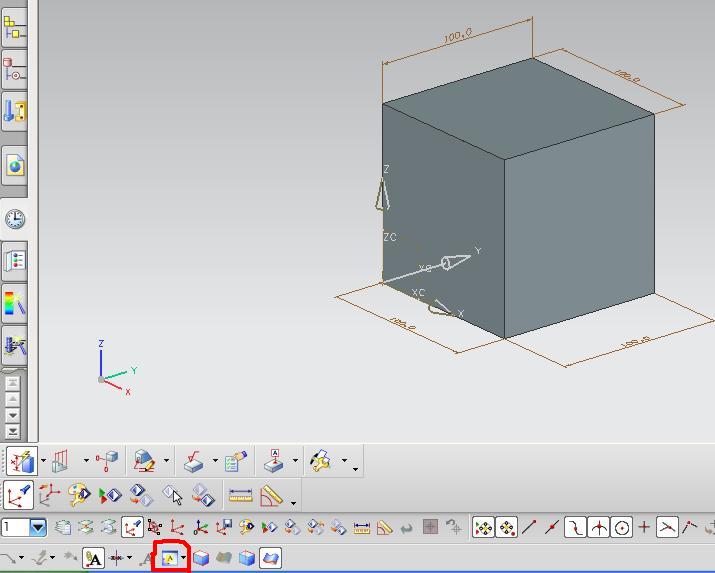Move sidebar tabs down one with single down arrow
The height and width of the screenshot is (573, 715).
12,415
